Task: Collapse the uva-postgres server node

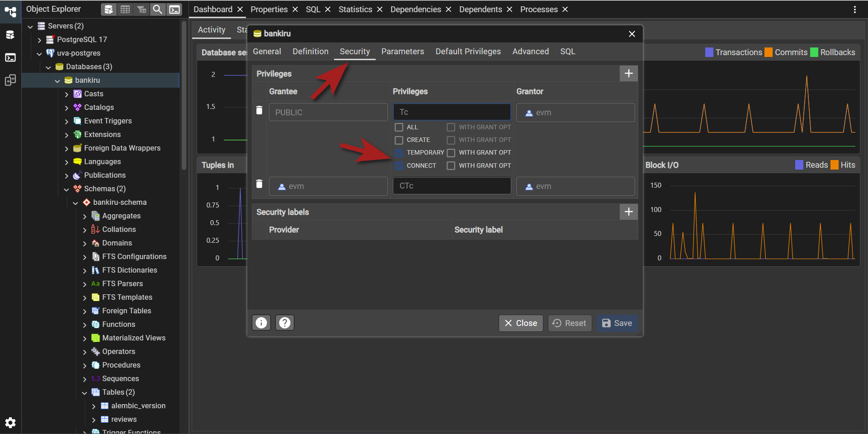Action: pos(39,53)
